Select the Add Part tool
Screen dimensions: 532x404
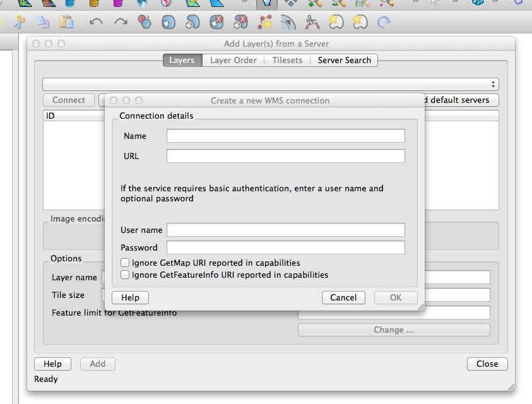192,22
